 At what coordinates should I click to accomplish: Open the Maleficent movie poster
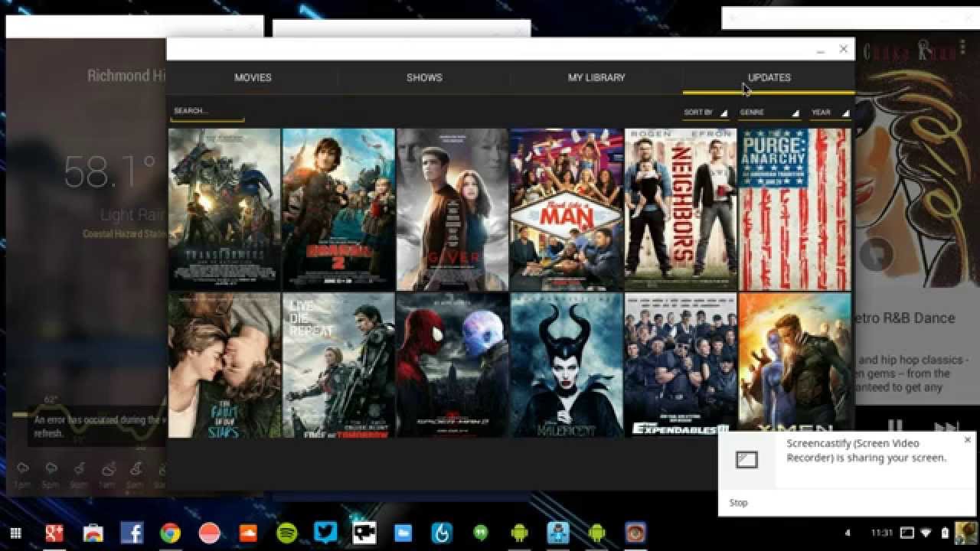click(567, 364)
